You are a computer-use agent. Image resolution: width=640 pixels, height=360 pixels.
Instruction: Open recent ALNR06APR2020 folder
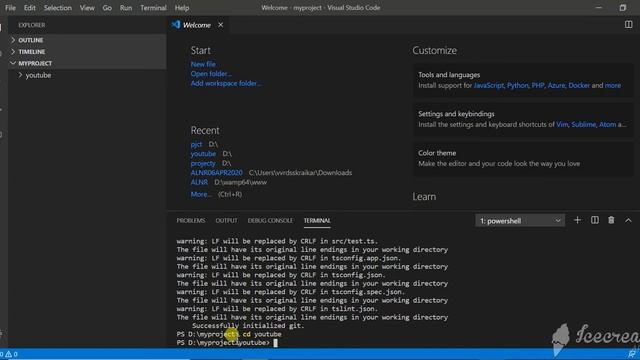tap(216, 173)
